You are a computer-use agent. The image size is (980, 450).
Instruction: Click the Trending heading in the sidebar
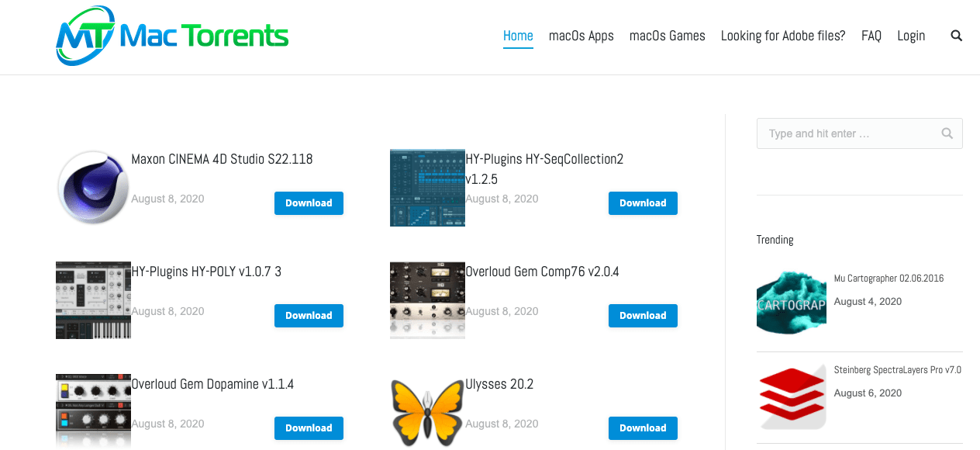[775, 240]
